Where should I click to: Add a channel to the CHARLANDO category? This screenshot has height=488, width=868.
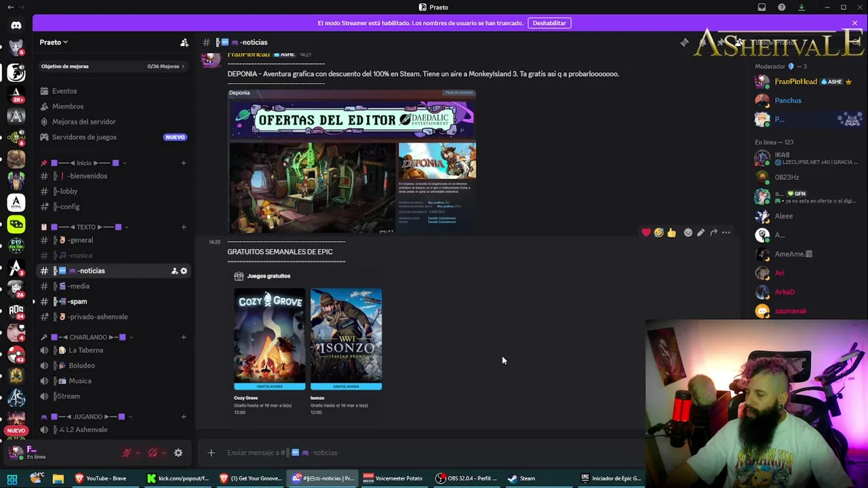pyautogui.click(x=183, y=338)
